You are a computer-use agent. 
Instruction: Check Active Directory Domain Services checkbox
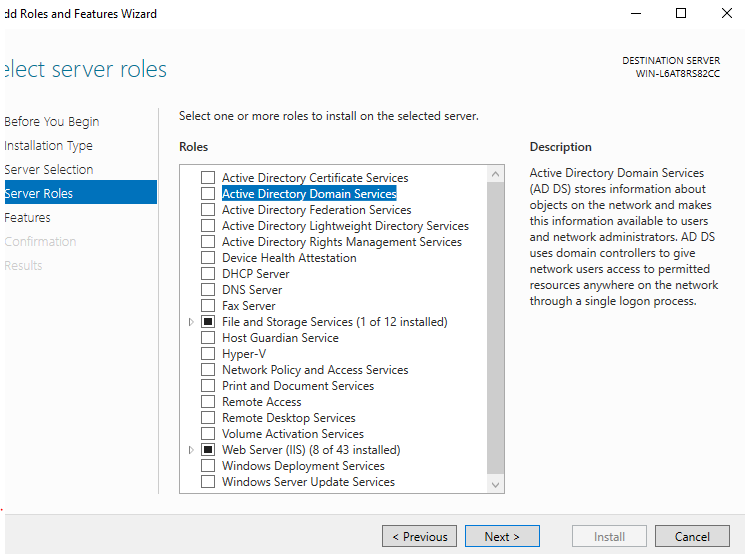coord(208,193)
